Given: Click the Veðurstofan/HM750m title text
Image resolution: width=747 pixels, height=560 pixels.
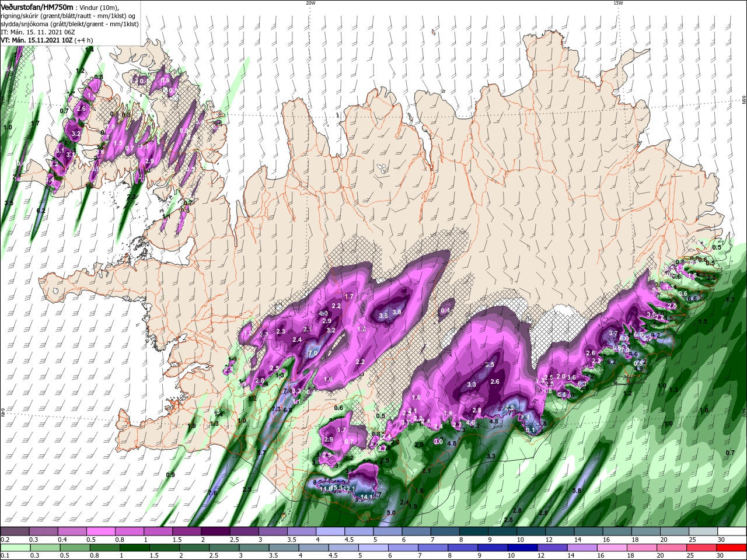Looking at the screenshot, I should (37, 6).
